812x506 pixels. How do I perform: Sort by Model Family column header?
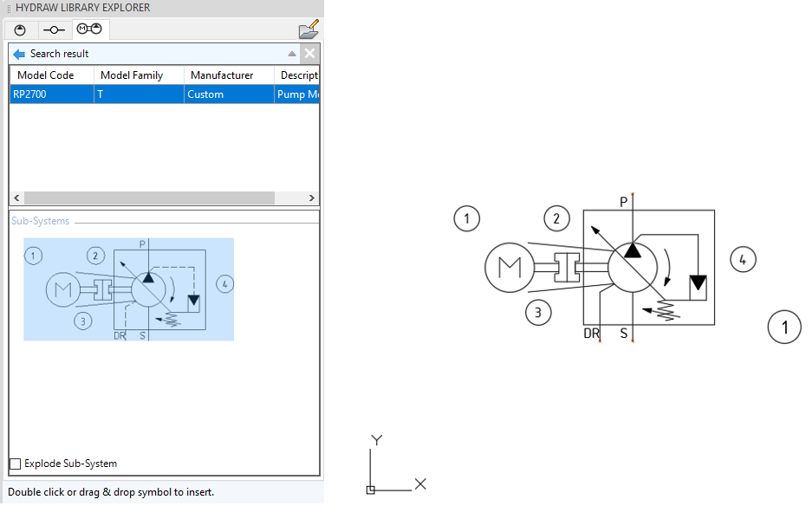[x=132, y=75]
